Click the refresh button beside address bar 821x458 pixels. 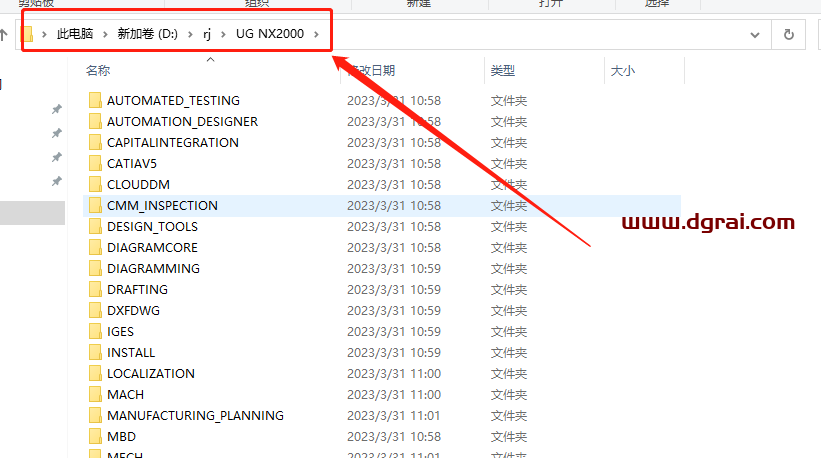click(789, 35)
